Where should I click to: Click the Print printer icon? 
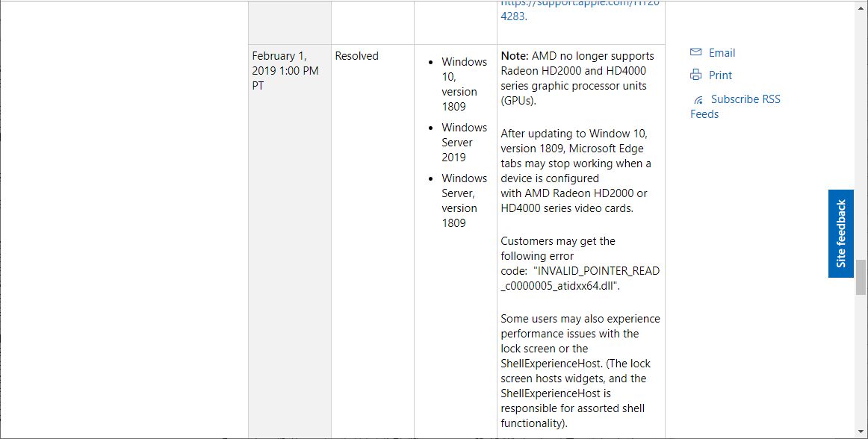point(696,75)
